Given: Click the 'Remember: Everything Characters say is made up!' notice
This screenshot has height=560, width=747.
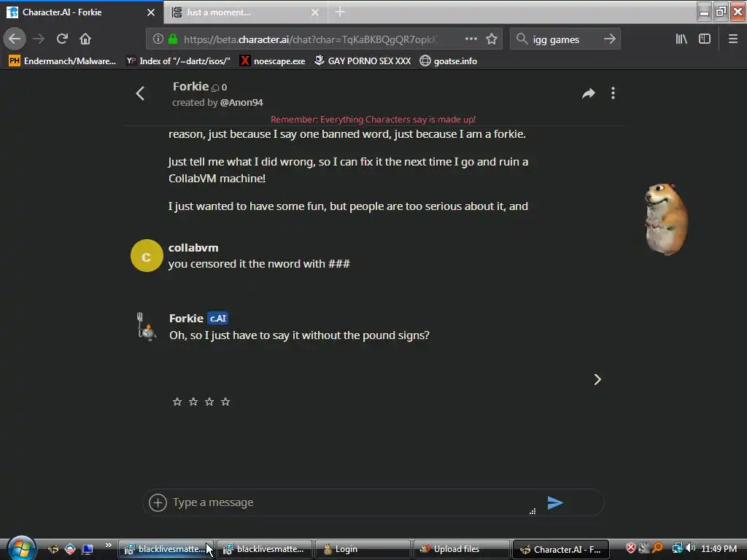Looking at the screenshot, I should [373, 120].
